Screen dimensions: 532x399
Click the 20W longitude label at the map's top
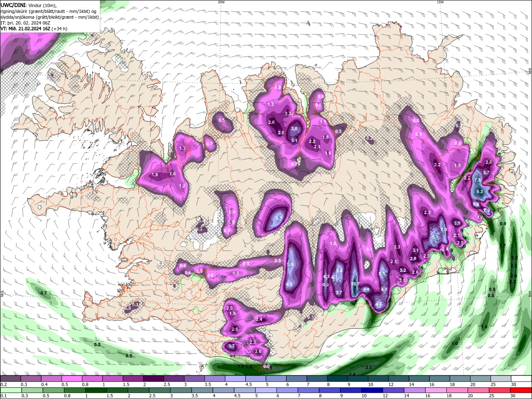point(221,2)
